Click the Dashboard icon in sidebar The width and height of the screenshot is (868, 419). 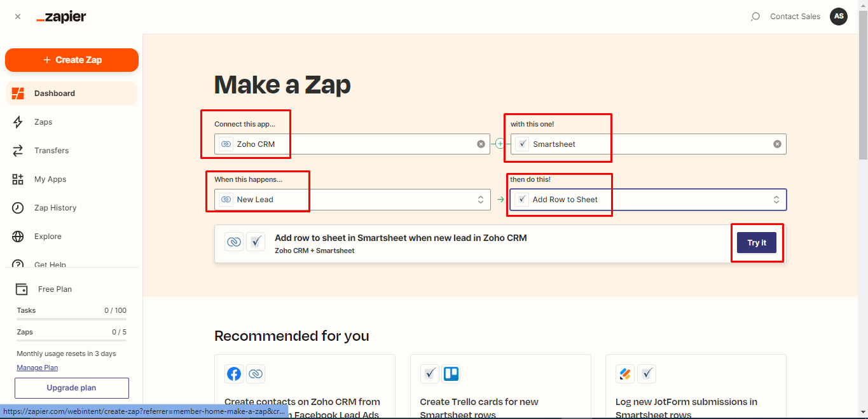tap(18, 93)
